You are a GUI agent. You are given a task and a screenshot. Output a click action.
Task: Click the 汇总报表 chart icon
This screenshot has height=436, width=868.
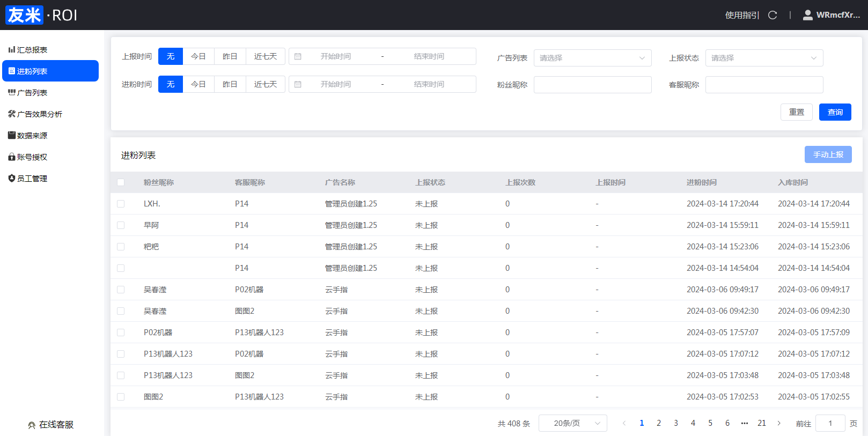coord(11,50)
